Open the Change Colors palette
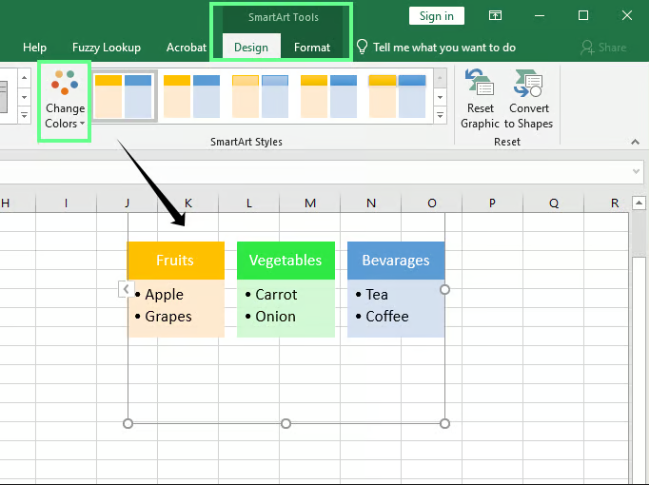The width and height of the screenshot is (649, 485). [65, 101]
